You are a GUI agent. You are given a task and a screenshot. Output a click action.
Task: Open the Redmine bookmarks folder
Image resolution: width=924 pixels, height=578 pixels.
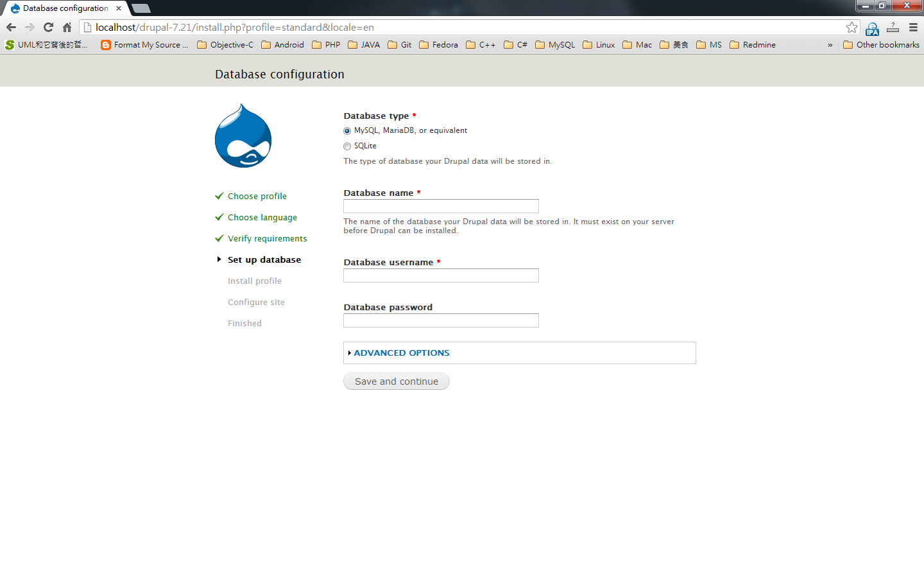click(753, 44)
